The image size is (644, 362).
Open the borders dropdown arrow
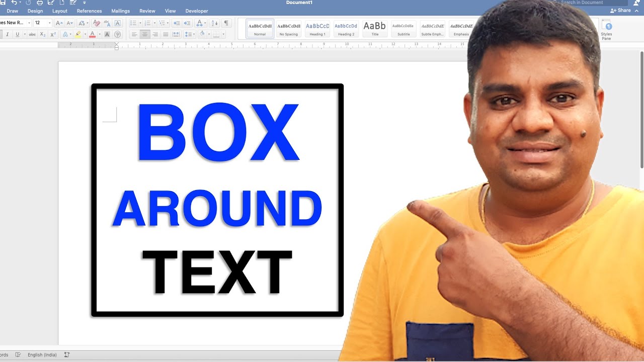[x=223, y=34]
